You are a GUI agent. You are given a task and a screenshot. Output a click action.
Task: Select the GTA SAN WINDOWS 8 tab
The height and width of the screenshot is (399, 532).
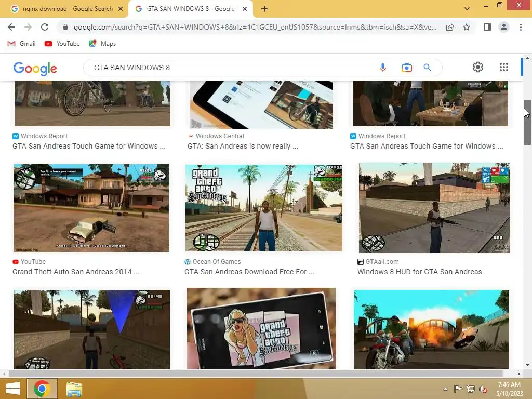pos(191,9)
